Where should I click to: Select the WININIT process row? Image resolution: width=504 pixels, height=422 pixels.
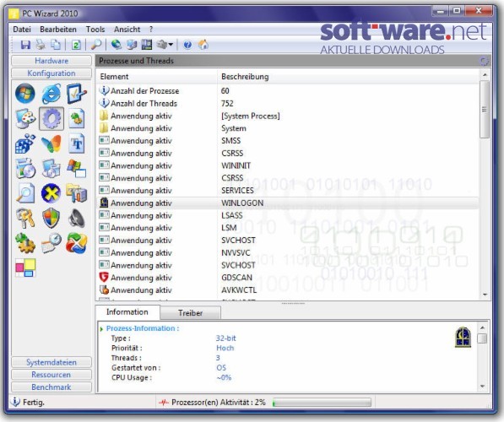pyautogui.click(x=287, y=165)
